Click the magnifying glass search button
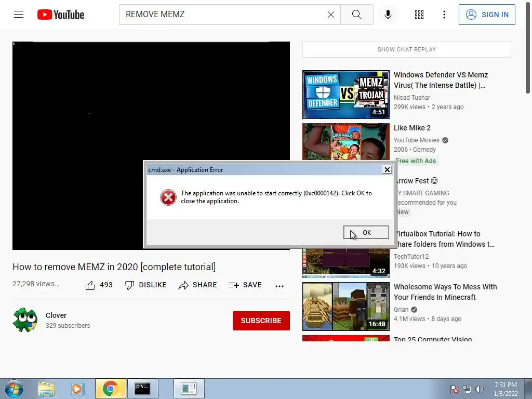Screen dimensions: 532x399 tap(356, 15)
